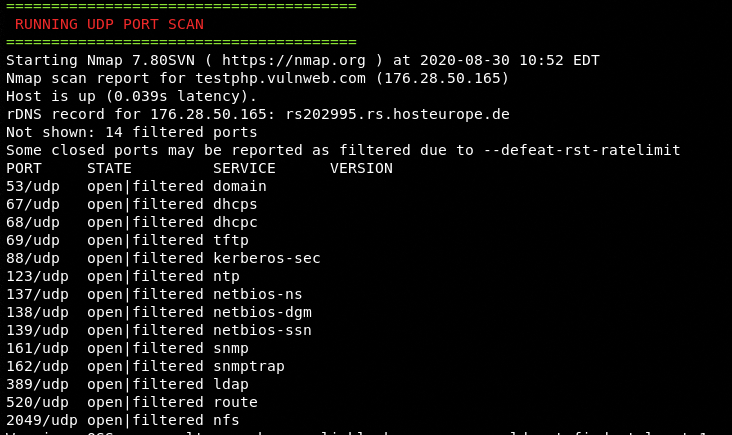Click the https://nmap.org URL
This screenshot has height=435, width=732.
pos(294,60)
